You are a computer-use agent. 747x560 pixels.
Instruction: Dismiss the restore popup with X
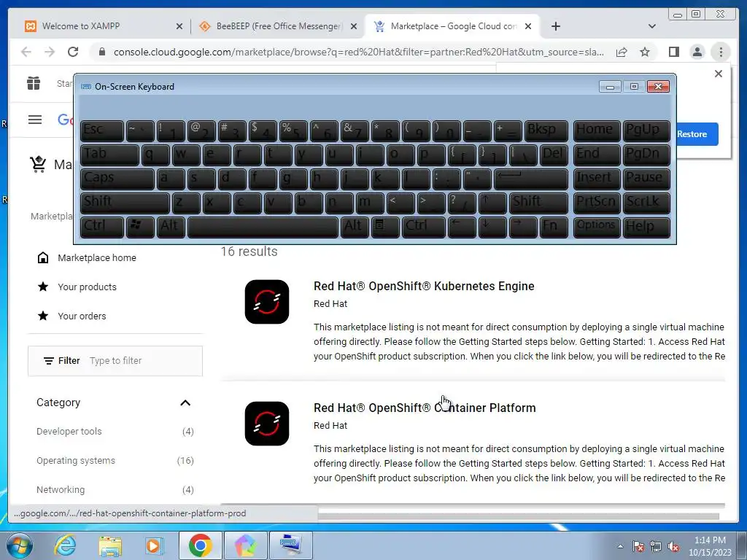(719, 74)
